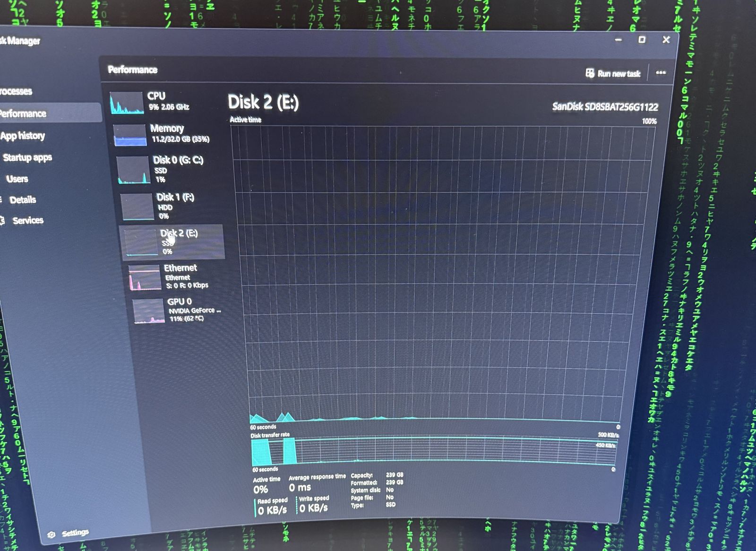Click the "Formatted:" label
The width and height of the screenshot is (756, 551).
pos(364,483)
